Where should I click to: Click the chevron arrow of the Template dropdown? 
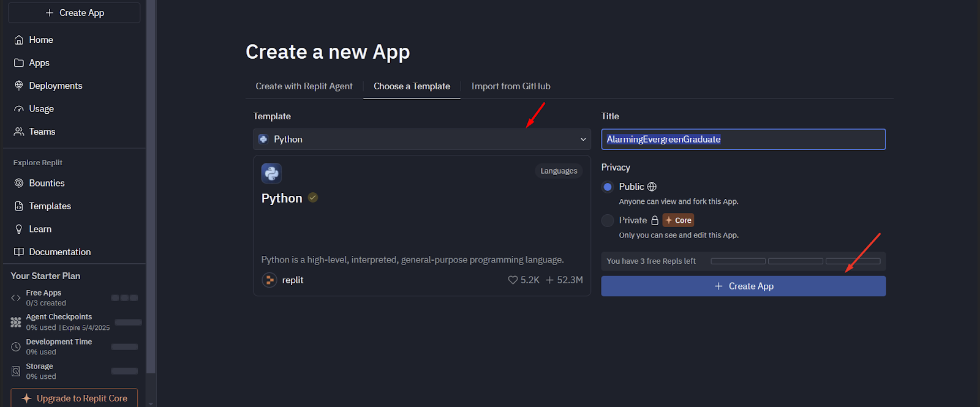583,140
